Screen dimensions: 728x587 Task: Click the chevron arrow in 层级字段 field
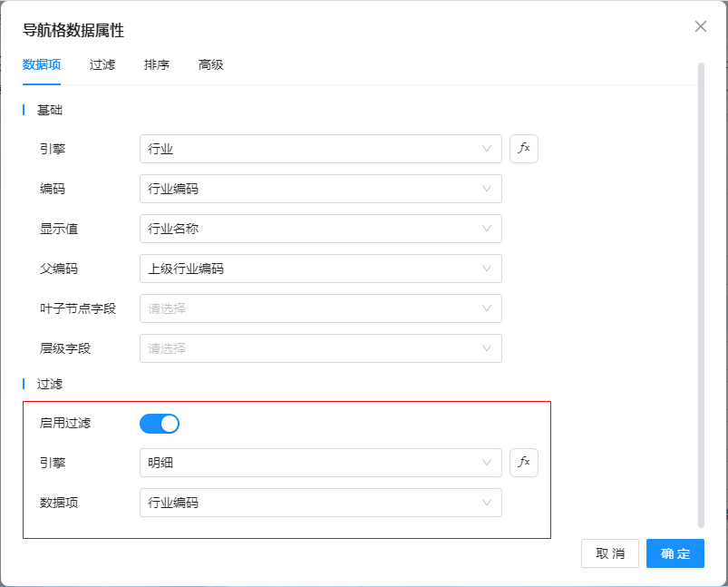coord(487,348)
